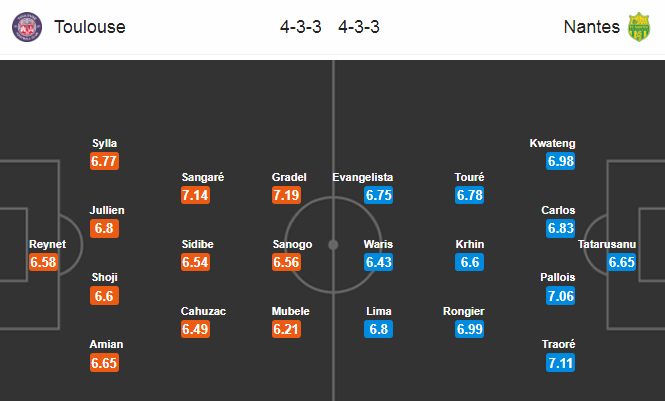
Task: Select Mubele's 6.21 rating badge
Action: pyautogui.click(x=286, y=329)
